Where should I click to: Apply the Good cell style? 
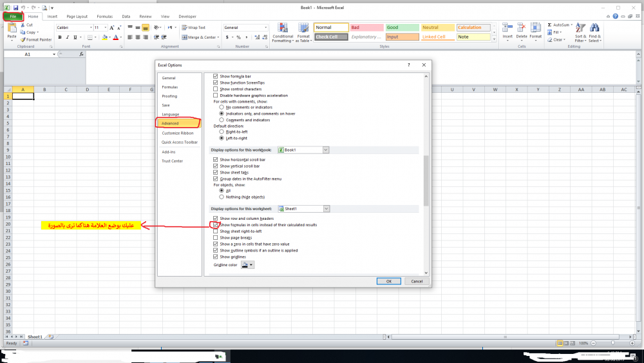(x=402, y=28)
